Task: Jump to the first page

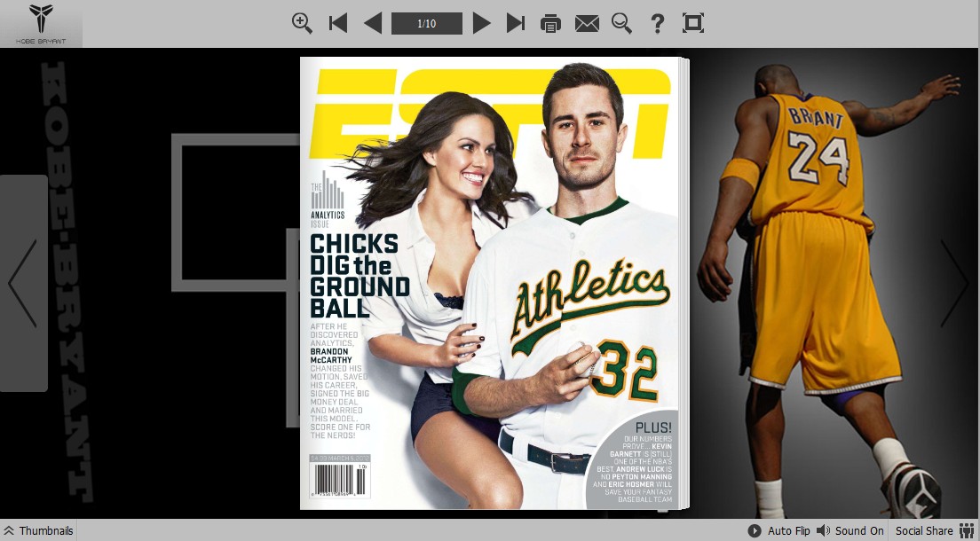Action: pos(338,24)
